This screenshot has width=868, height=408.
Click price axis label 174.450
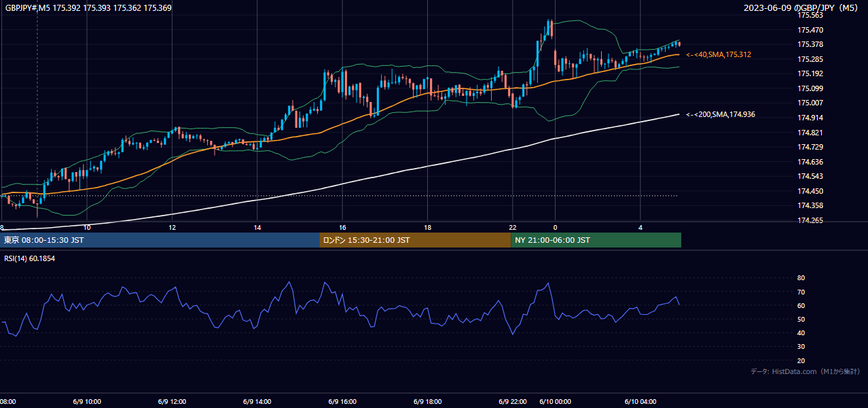pyautogui.click(x=810, y=191)
